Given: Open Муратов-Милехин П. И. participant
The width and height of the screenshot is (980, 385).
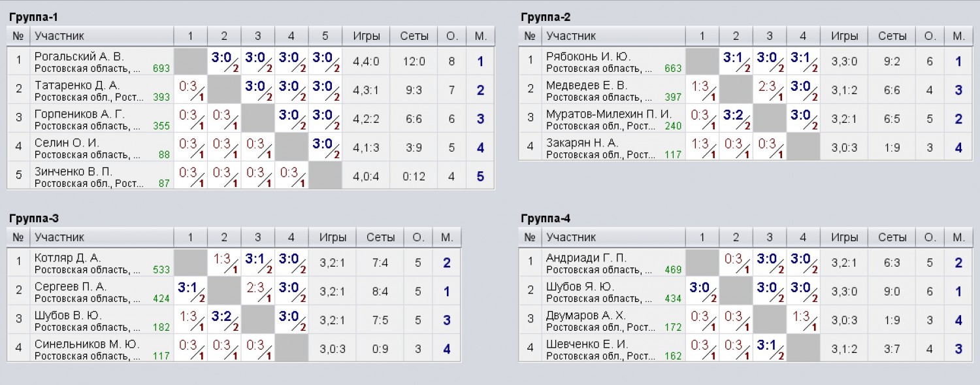Looking at the screenshot, I should click(609, 114).
